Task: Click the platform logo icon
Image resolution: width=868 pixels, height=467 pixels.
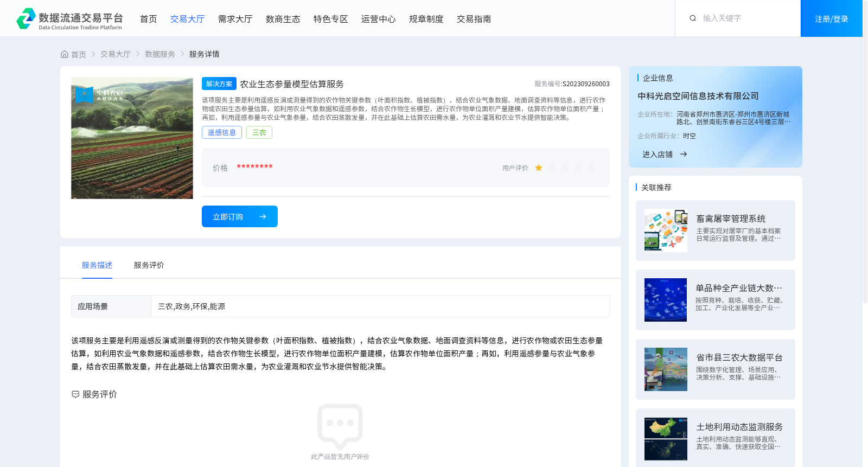Action: tap(26, 18)
